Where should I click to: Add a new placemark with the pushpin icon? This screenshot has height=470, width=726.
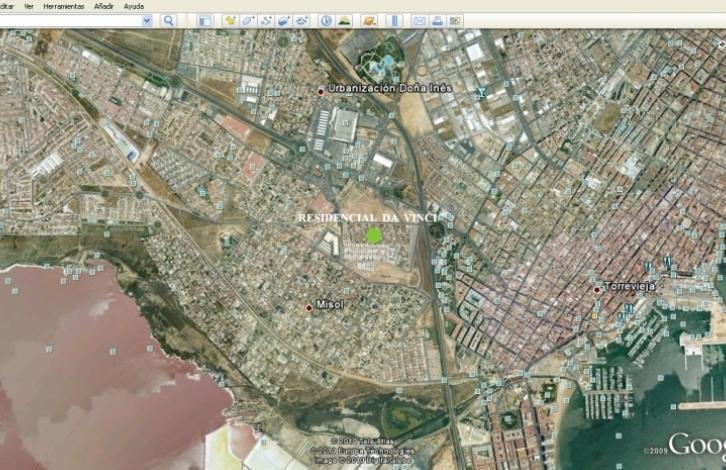pos(230,20)
